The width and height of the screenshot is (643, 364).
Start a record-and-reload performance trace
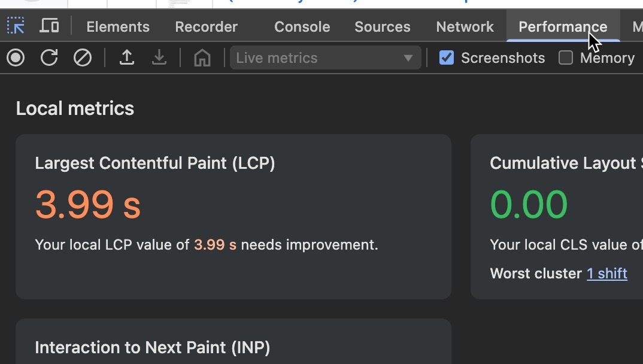coord(49,57)
